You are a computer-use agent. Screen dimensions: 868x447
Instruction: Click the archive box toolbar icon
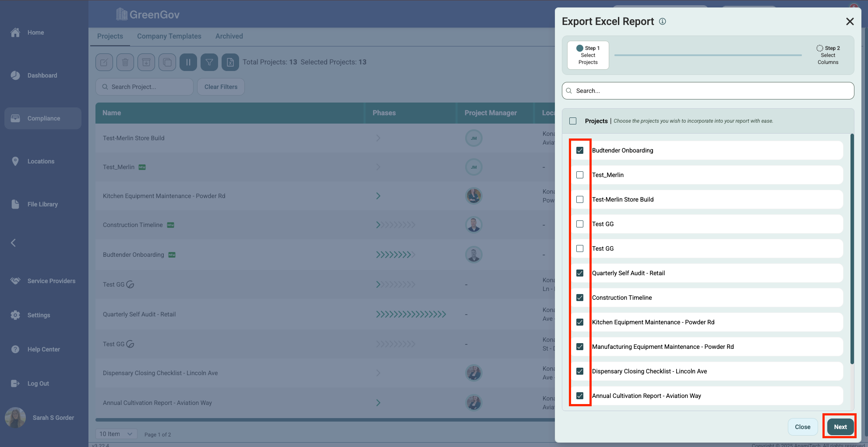point(146,62)
